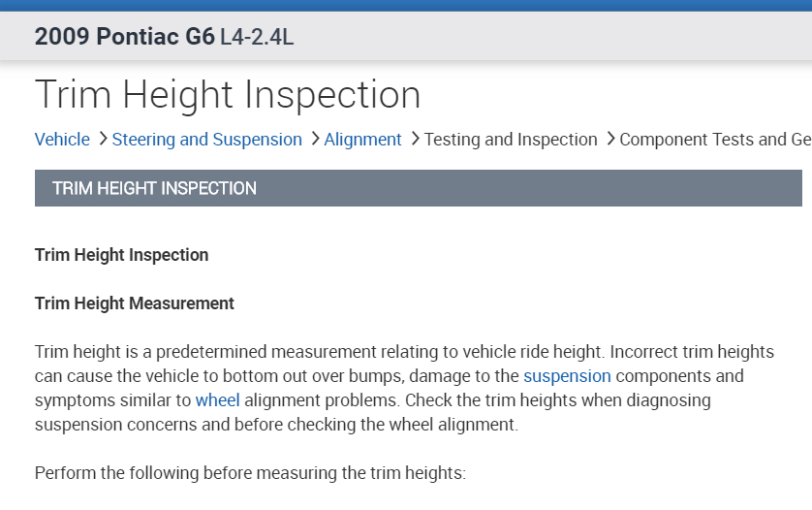Click the paragraph starting 'Trim height is a predetermined'
812x510 pixels.
[x=407, y=388]
